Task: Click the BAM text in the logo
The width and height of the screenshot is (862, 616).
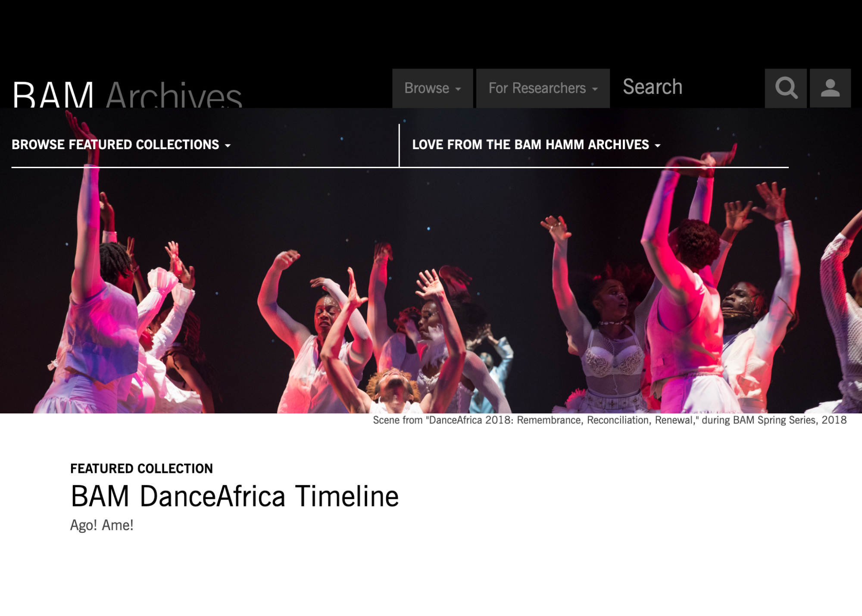Action: [53, 94]
